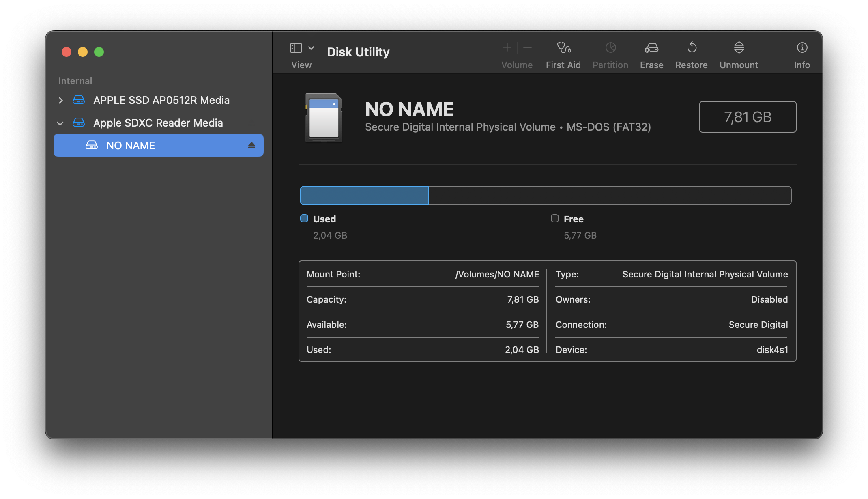Unmount the NO NAME volume
The image size is (868, 499).
(x=739, y=48)
